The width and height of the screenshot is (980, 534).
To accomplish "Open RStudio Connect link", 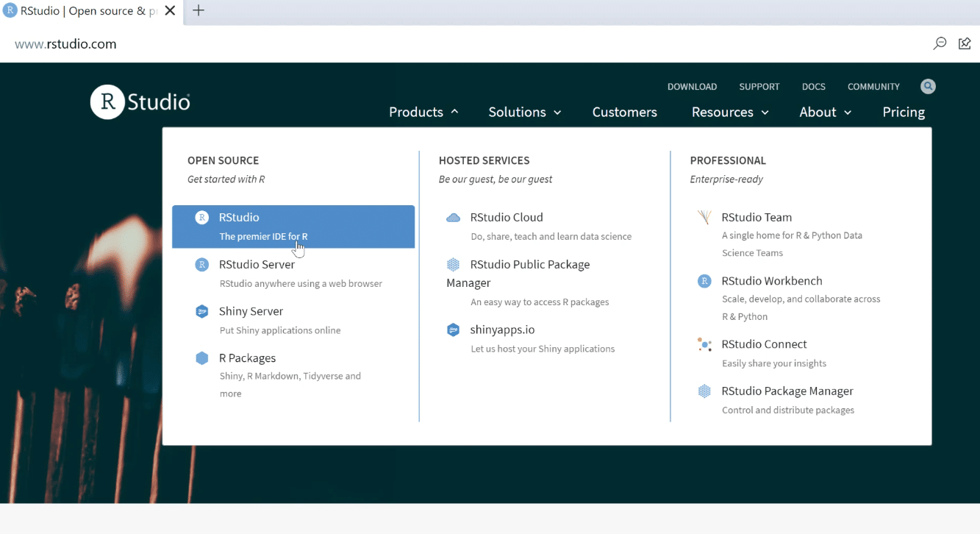I will (764, 344).
